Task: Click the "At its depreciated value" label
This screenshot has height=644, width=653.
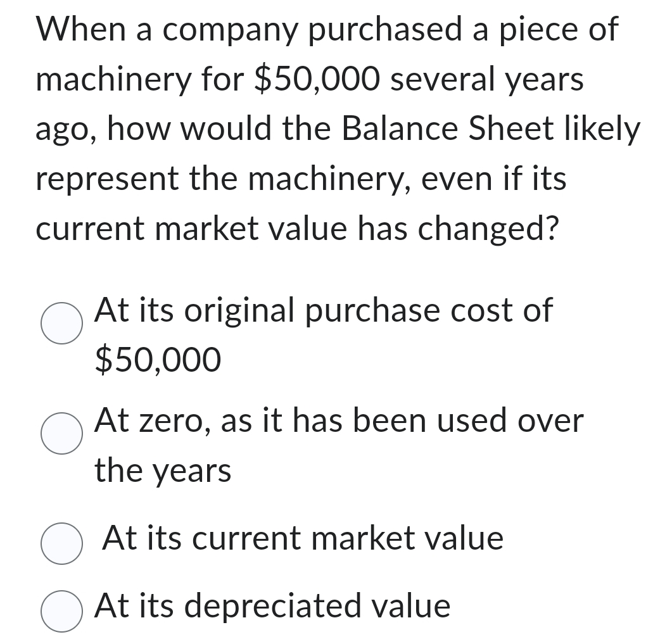Action: tap(272, 607)
